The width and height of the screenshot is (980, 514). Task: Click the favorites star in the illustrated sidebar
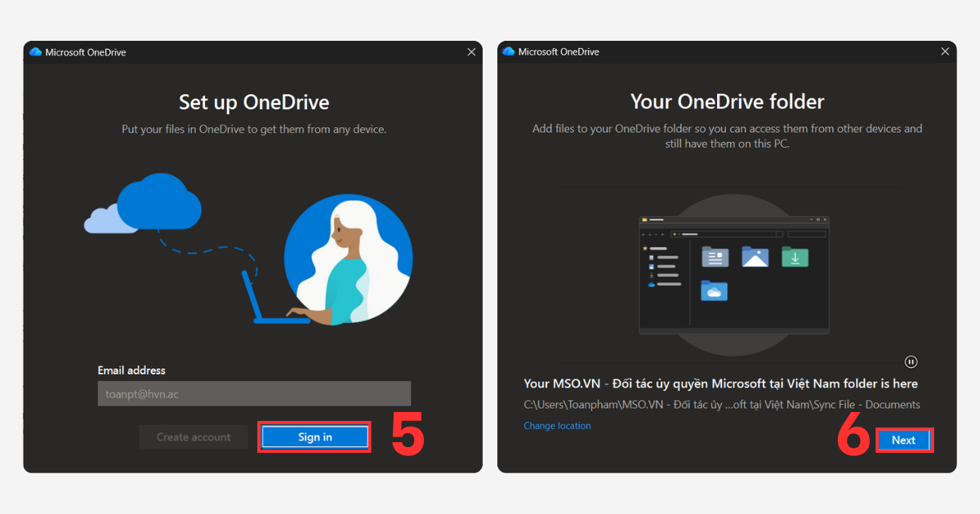(645, 248)
